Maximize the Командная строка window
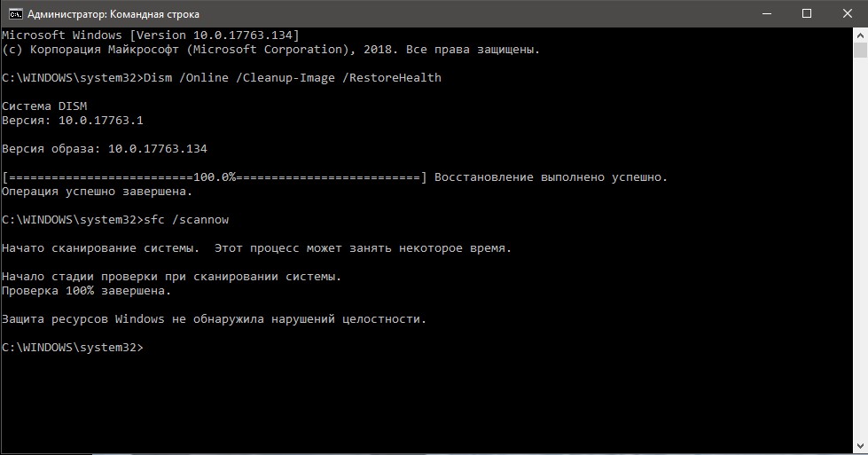Screen dimensions: 868x455 [x=807, y=14]
